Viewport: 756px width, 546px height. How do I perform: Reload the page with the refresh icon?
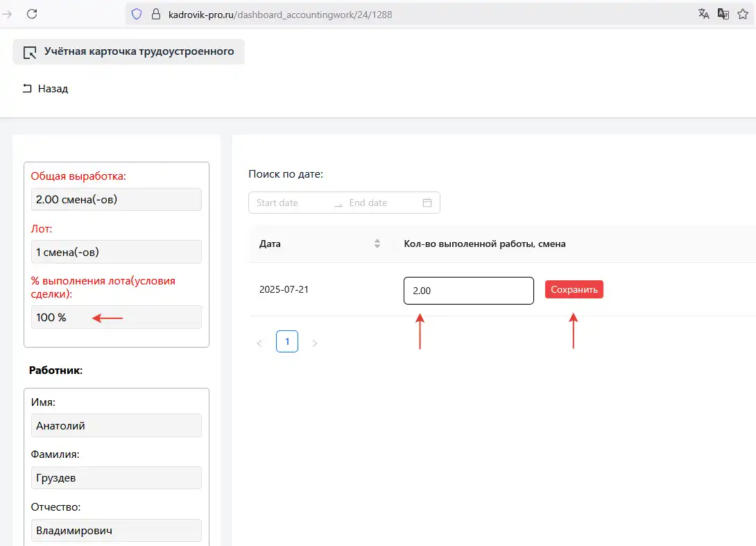click(x=32, y=14)
